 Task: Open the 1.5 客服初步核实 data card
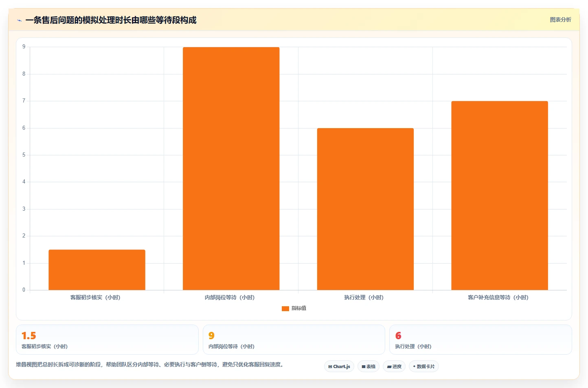(107, 340)
